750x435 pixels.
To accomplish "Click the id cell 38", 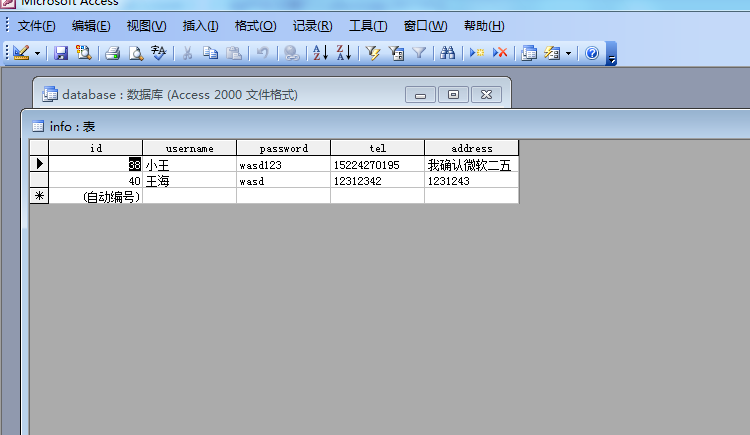I will [96, 164].
